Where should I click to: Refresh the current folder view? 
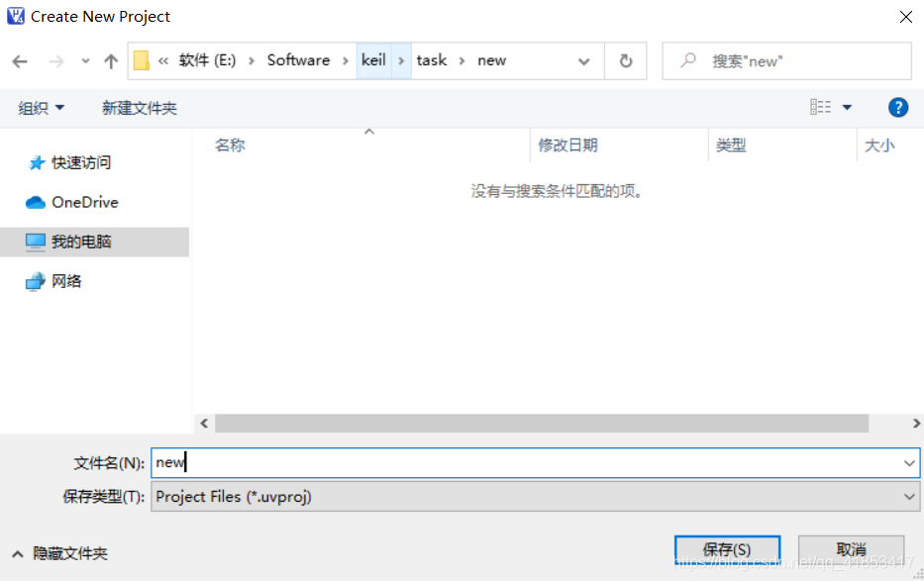pos(626,60)
